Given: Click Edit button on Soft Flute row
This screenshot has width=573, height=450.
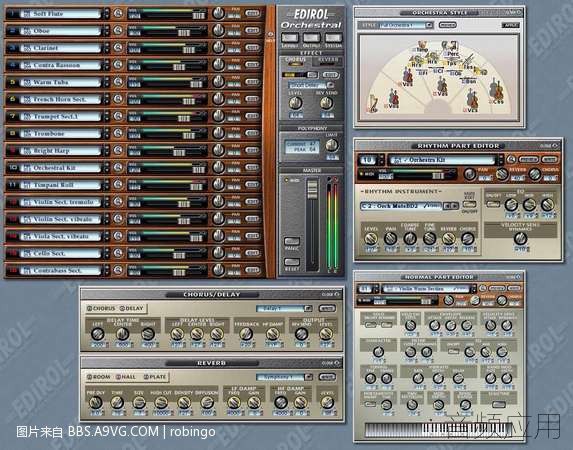Looking at the screenshot, I should click(x=252, y=14).
